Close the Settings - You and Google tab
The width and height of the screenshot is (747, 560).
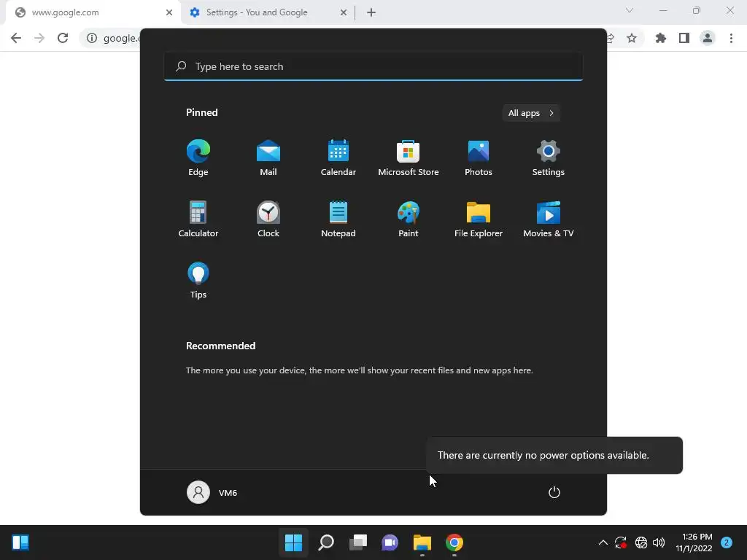coord(344,12)
